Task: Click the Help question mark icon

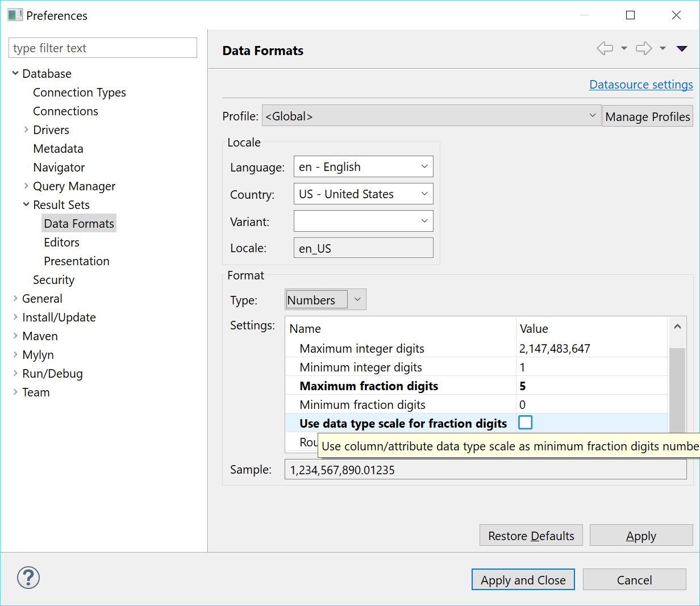Action: click(x=28, y=578)
